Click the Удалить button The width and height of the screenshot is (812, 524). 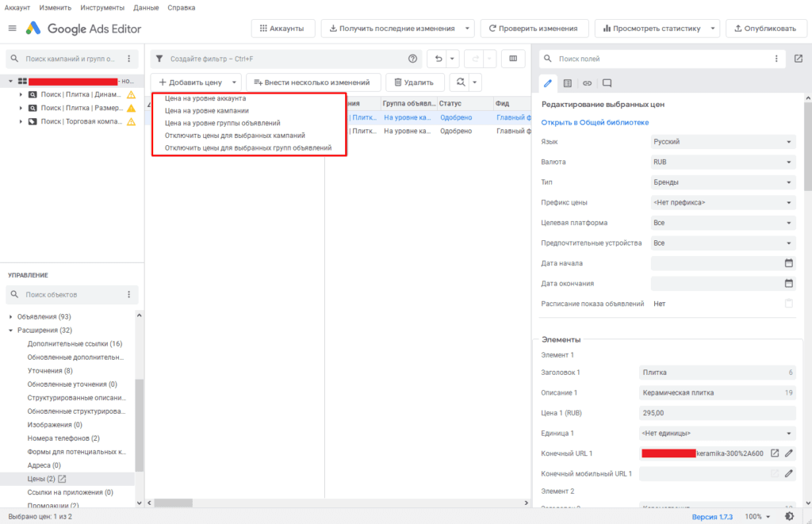pyautogui.click(x=414, y=82)
